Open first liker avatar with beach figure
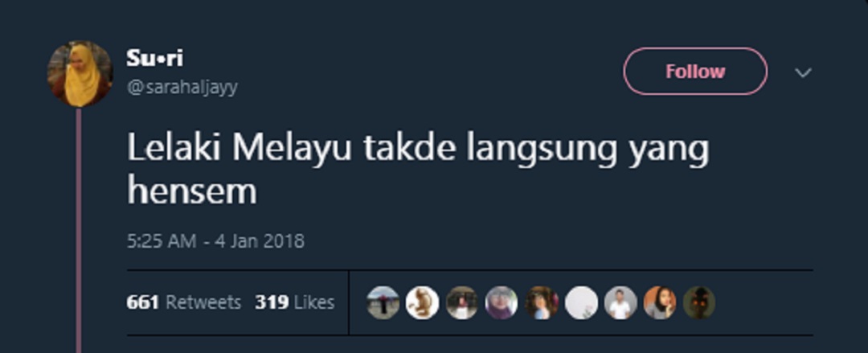This screenshot has width=868, height=353. coord(383,302)
